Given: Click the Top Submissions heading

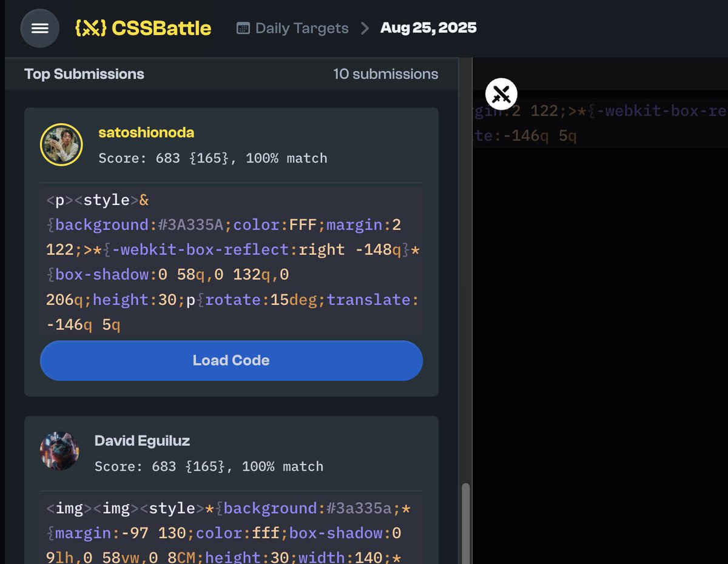Looking at the screenshot, I should coord(84,74).
